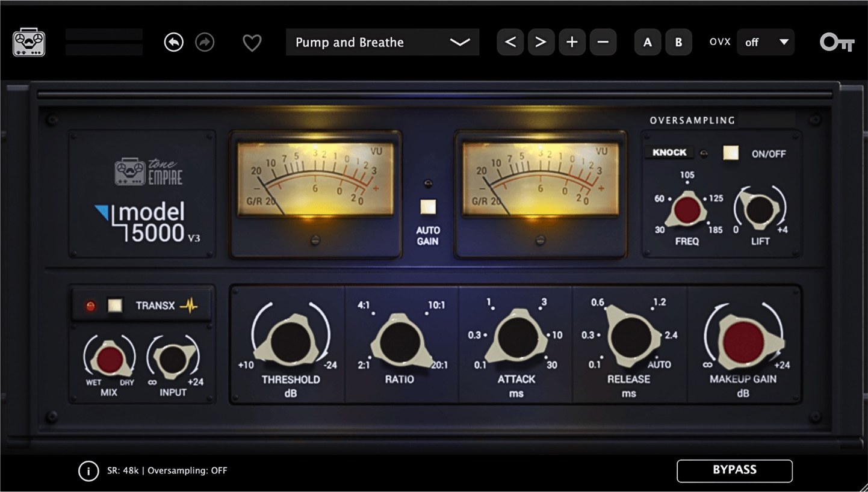Redo the last undone change
868x492 pixels.
(205, 42)
